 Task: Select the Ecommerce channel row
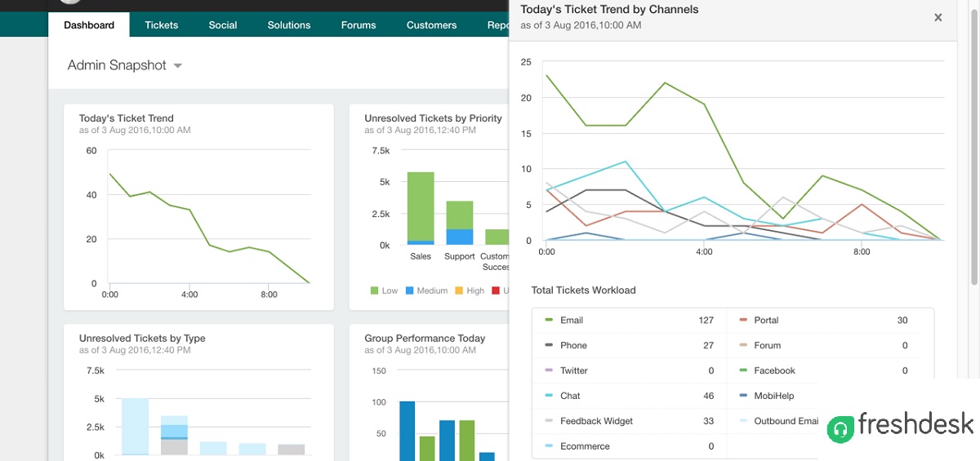[629, 446]
